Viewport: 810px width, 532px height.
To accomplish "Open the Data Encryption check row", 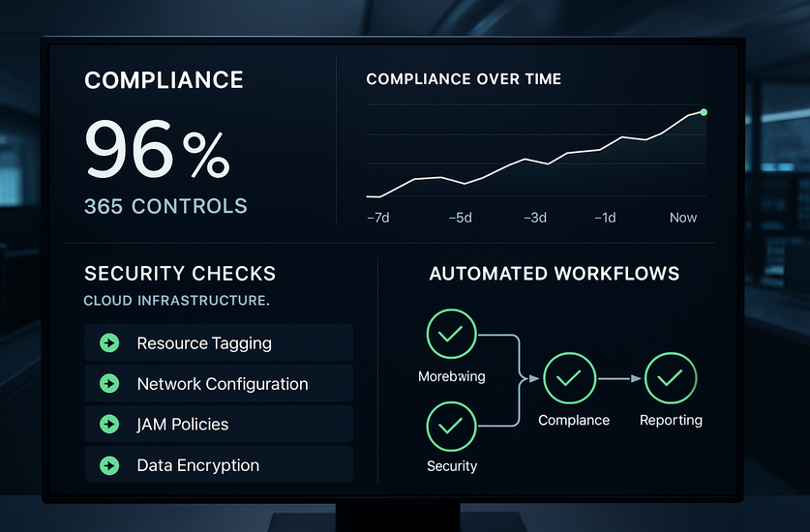I will coord(219,464).
